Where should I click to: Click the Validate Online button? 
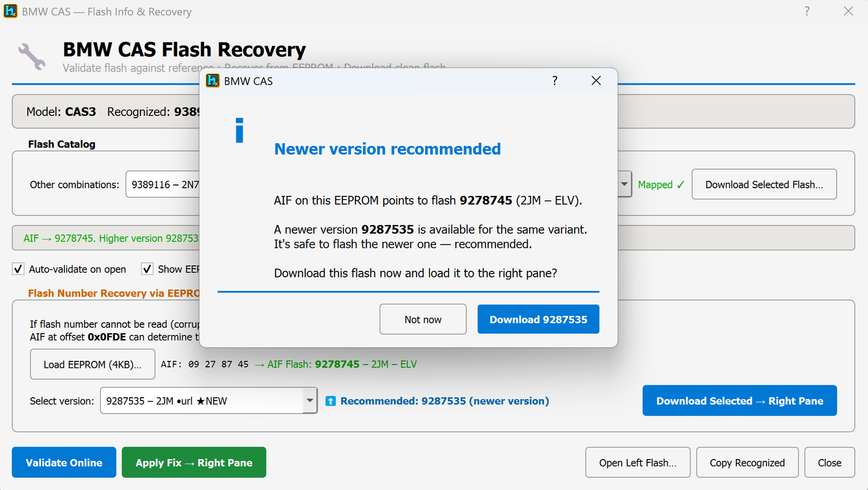click(64, 462)
